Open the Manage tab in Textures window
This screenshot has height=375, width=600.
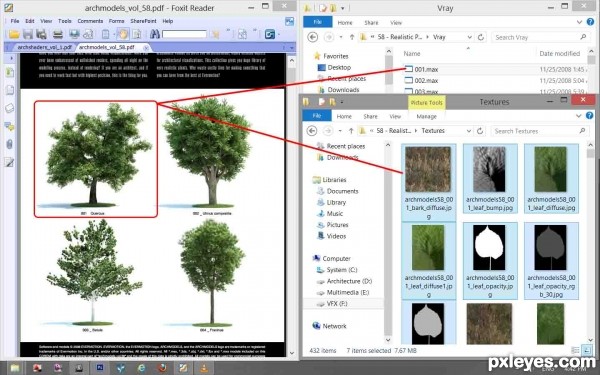coord(426,116)
